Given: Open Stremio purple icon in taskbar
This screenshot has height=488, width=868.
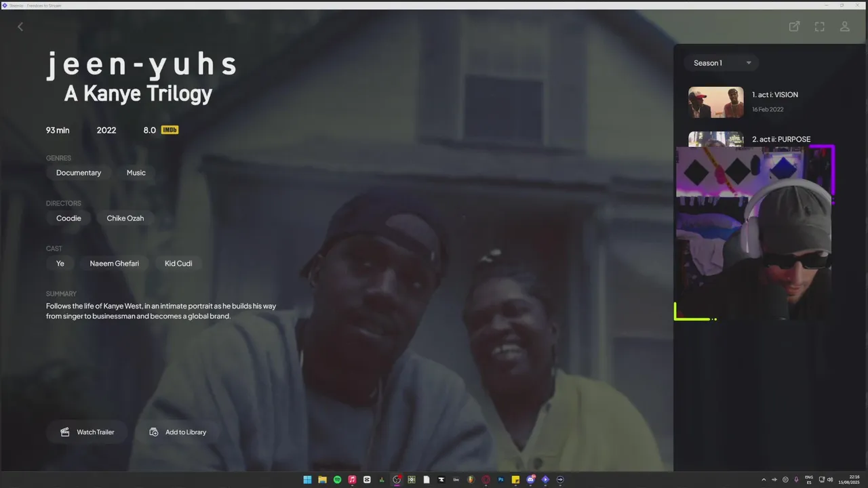Looking at the screenshot, I should [x=545, y=480].
